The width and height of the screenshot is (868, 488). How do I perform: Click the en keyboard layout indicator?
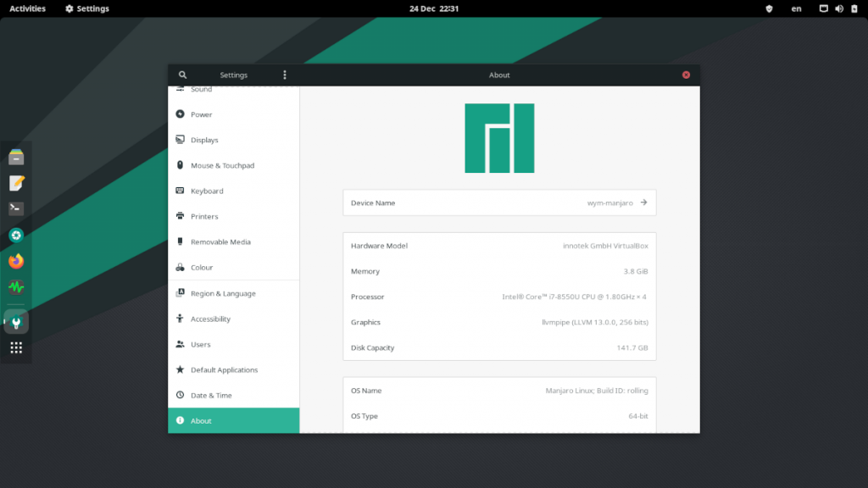pos(796,8)
